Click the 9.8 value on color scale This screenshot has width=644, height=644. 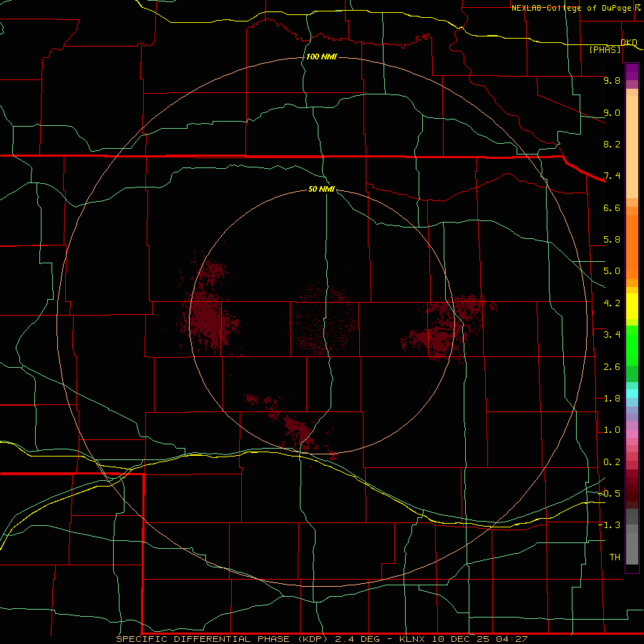click(612, 80)
